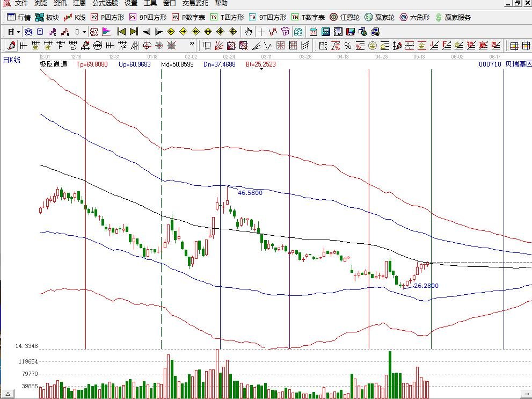Screen dimensions: 532x399
Task: Click the notepad list icon
Action: coord(338,32)
